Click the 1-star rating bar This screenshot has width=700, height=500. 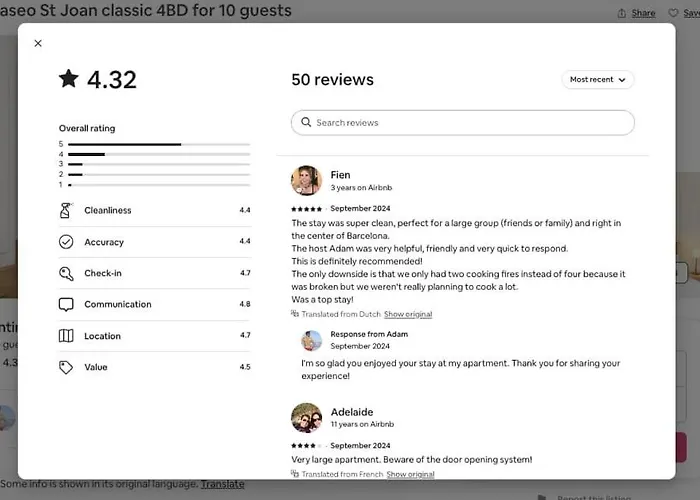(159, 185)
